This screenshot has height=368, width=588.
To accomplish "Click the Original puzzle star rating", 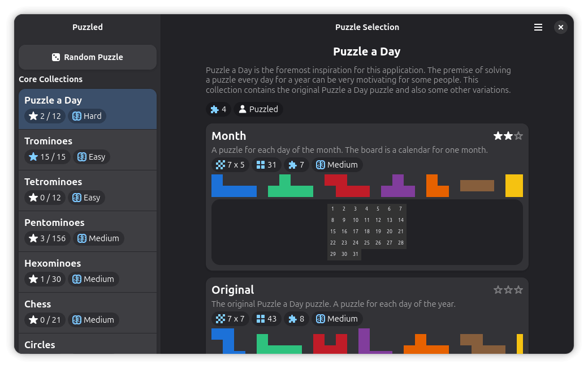I will click(x=508, y=290).
